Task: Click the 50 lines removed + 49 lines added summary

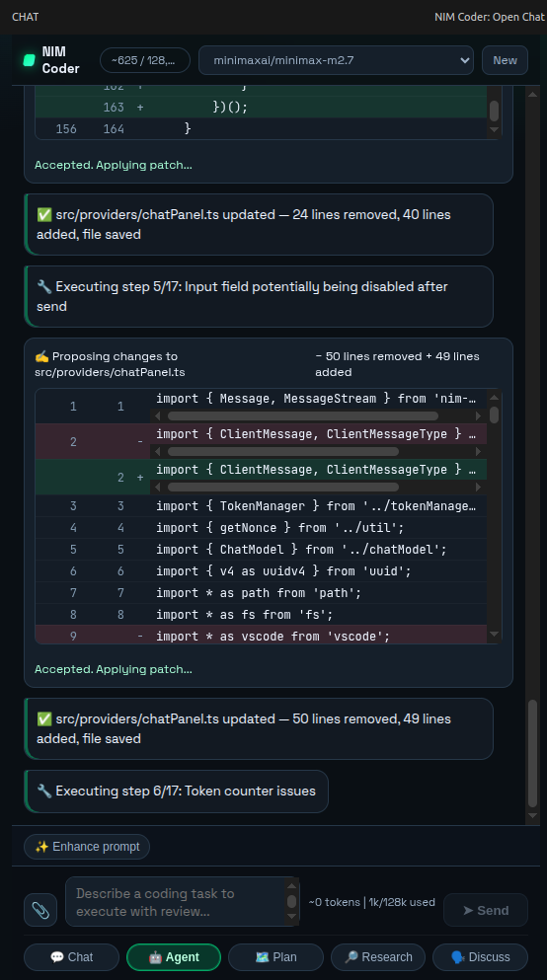Action: (x=397, y=364)
